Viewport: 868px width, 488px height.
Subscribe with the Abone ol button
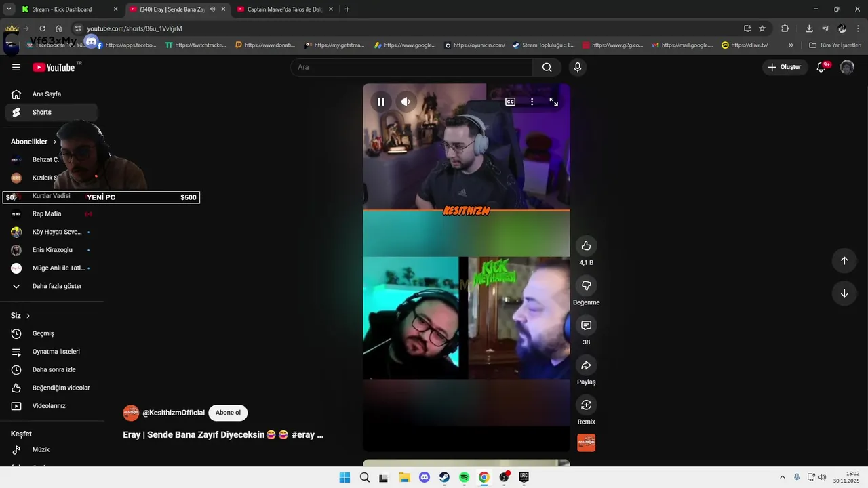tap(228, 413)
